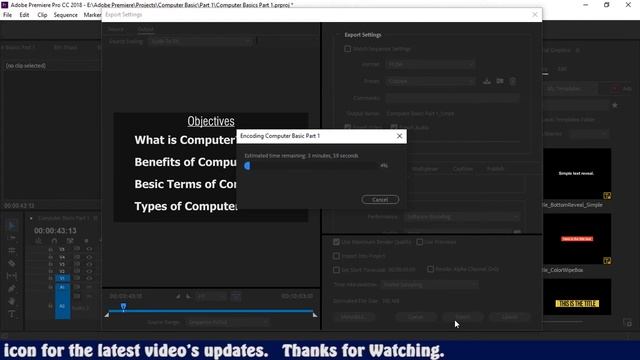640x360 pixels.
Task: Click the Save Preset icon
Action: [487, 81]
